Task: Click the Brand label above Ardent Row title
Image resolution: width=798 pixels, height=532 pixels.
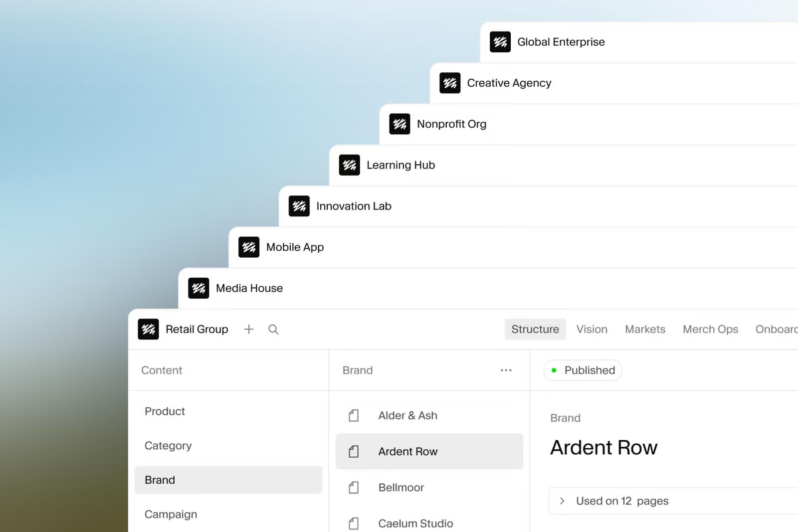Action: [x=565, y=418]
